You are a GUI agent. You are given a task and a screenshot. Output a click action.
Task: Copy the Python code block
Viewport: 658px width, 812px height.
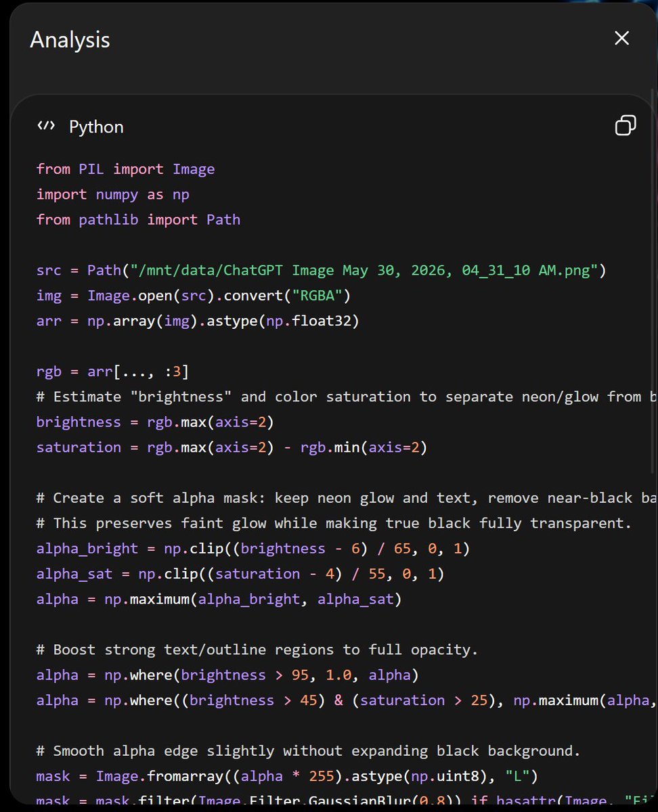coord(626,125)
